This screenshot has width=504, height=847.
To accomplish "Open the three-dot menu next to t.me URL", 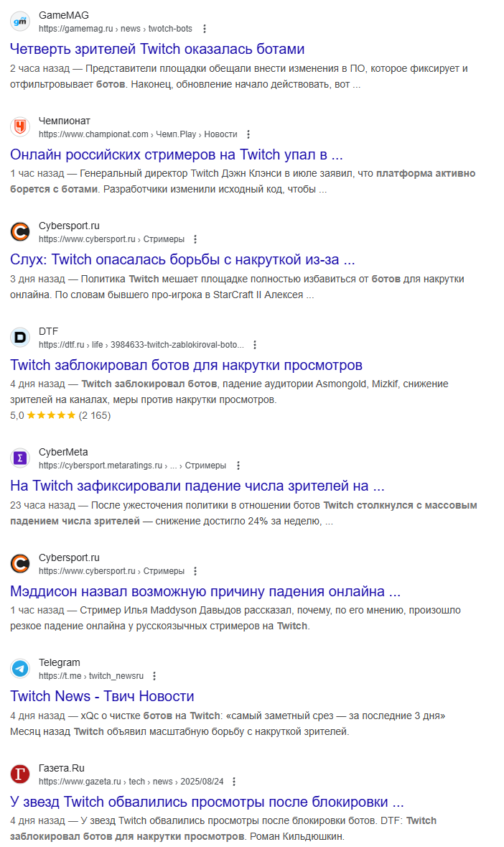I will (x=154, y=676).
